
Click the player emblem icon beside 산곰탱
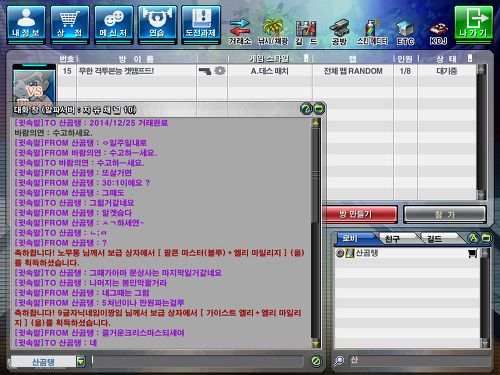[349, 253]
